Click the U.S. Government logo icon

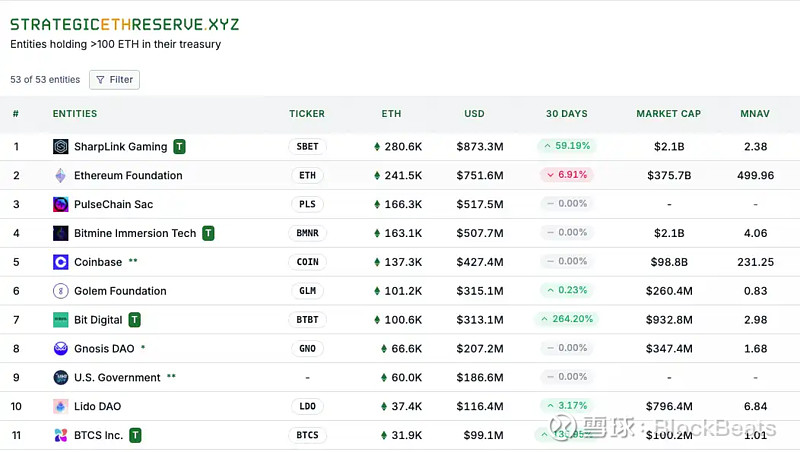(61, 378)
